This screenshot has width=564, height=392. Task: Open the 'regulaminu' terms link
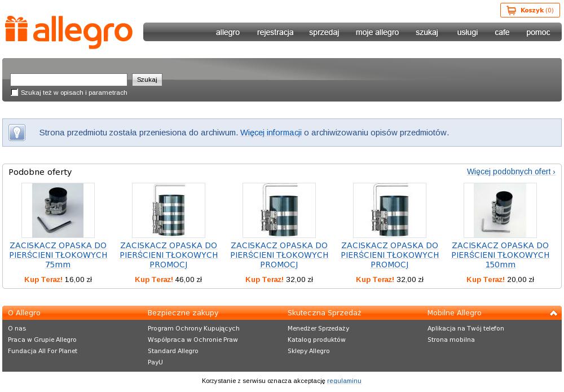click(x=344, y=381)
